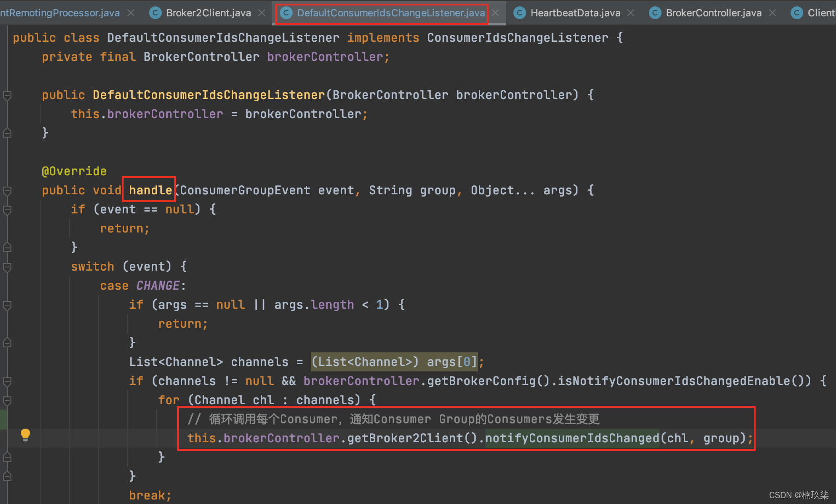This screenshot has width=836, height=504.
Task: Click the ConsumerIdsChangeListener interface name
Action: click(x=517, y=38)
